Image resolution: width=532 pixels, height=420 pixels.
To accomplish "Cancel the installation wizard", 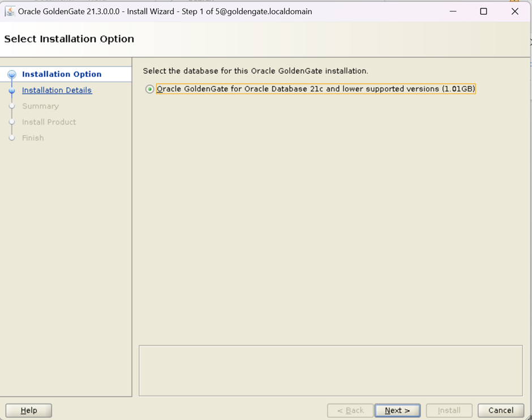I will click(x=501, y=410).
